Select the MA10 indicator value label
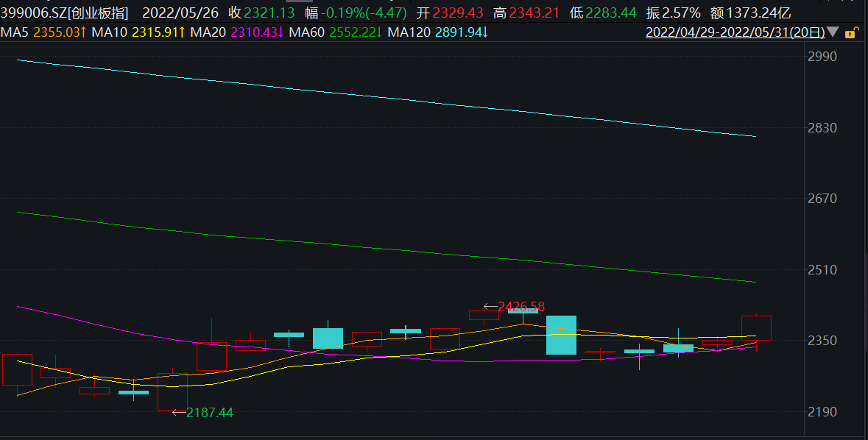Viewport: 868px width, 440px height. point(138,32)
